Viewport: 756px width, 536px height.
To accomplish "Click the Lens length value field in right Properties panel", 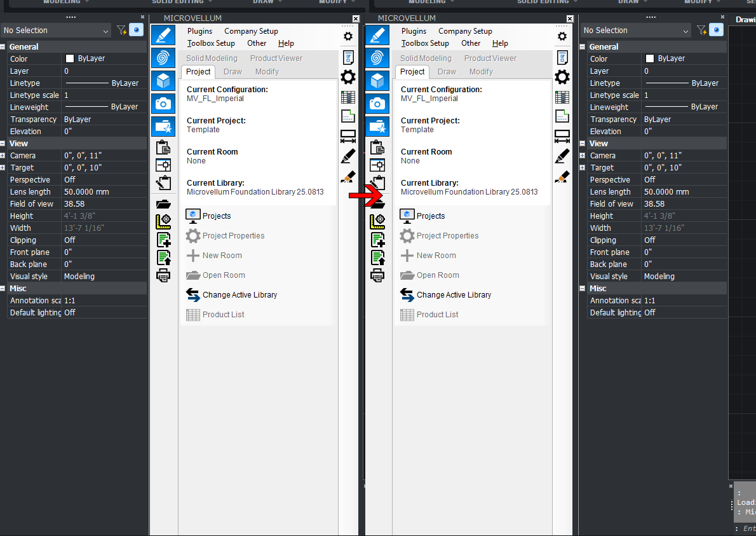I will tap(683, 192).
